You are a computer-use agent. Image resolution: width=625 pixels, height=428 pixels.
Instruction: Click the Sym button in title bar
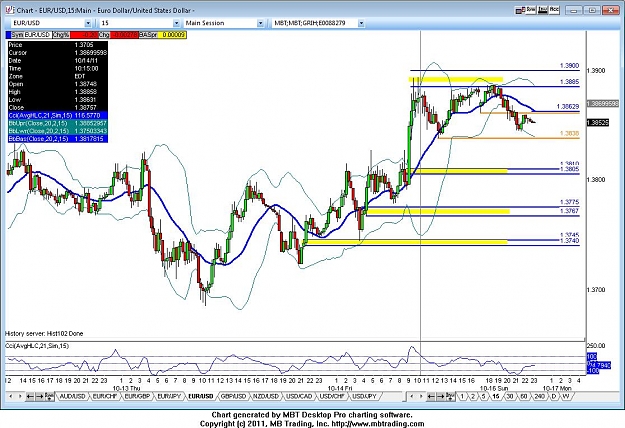pos(530,10)
